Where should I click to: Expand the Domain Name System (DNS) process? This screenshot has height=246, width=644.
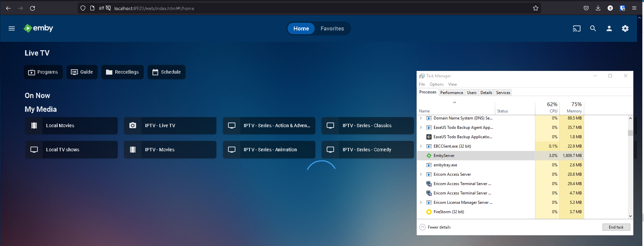[x=421, y=118]
